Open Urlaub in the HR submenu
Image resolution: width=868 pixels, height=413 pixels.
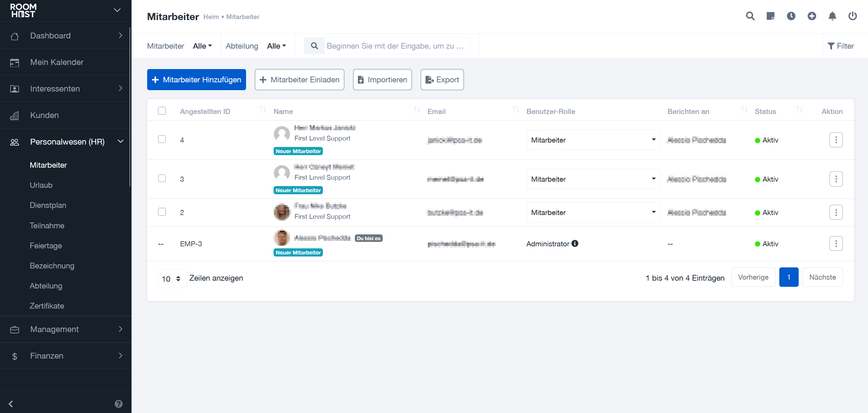[41, 185]
